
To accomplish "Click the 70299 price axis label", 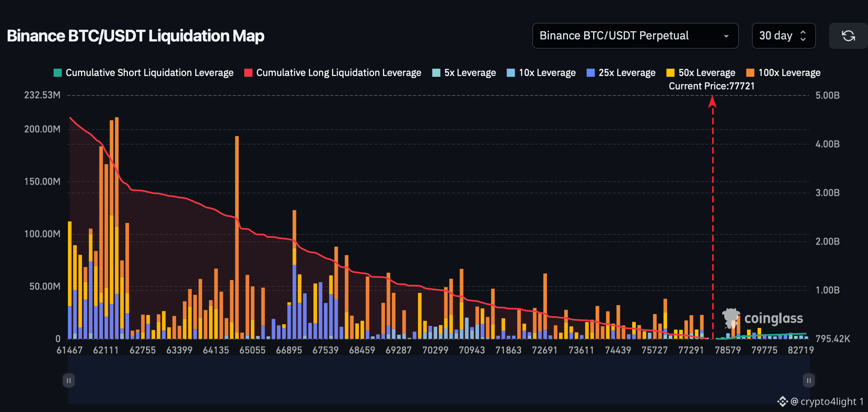I will [x=435, y=350].
